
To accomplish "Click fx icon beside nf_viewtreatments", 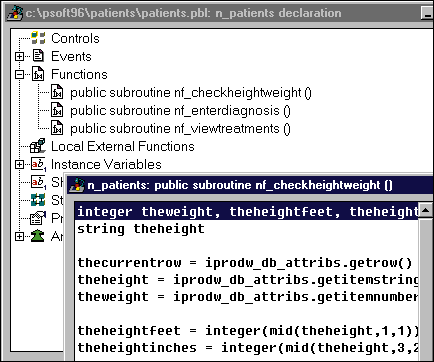I will click(x=57, y=128).
